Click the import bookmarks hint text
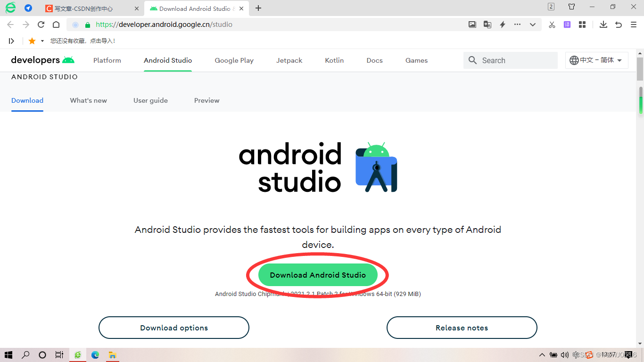The image size is (644, 362). click(83, 41)
